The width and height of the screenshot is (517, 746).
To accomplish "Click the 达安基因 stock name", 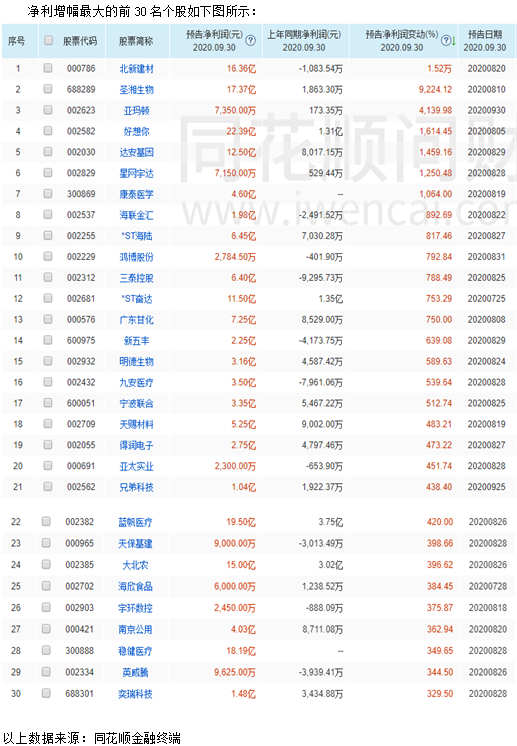I will click(137, 152).
